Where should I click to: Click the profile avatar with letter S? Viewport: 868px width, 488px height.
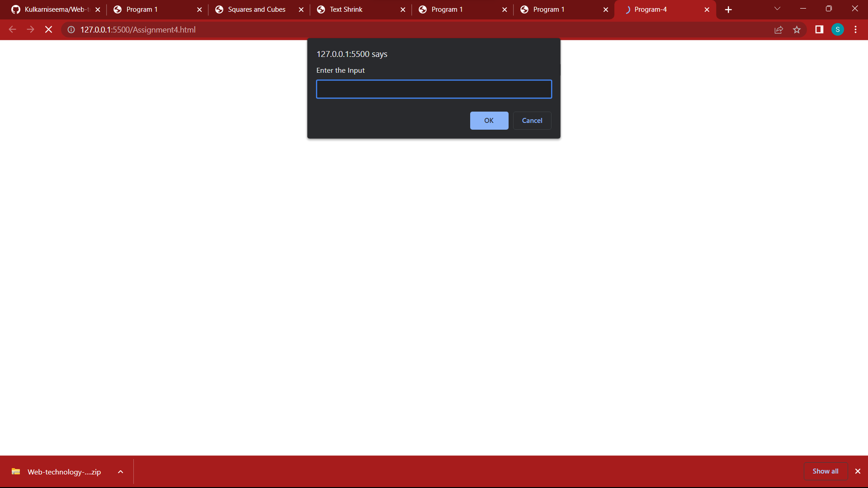click(x=838, y=29)
